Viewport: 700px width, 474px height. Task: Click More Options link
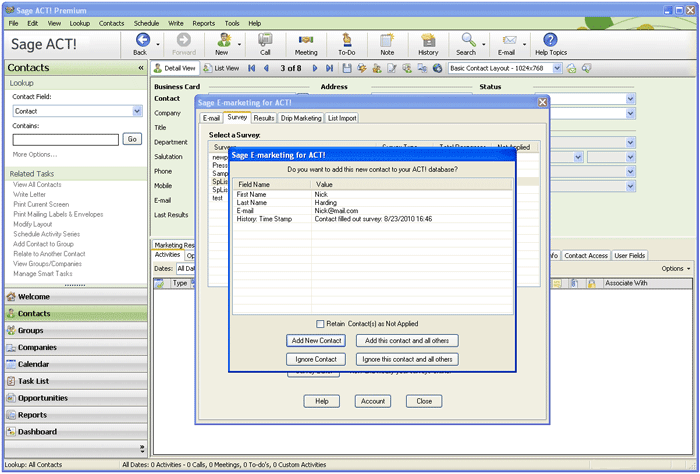pyautogui.click(x=35, y=154)
